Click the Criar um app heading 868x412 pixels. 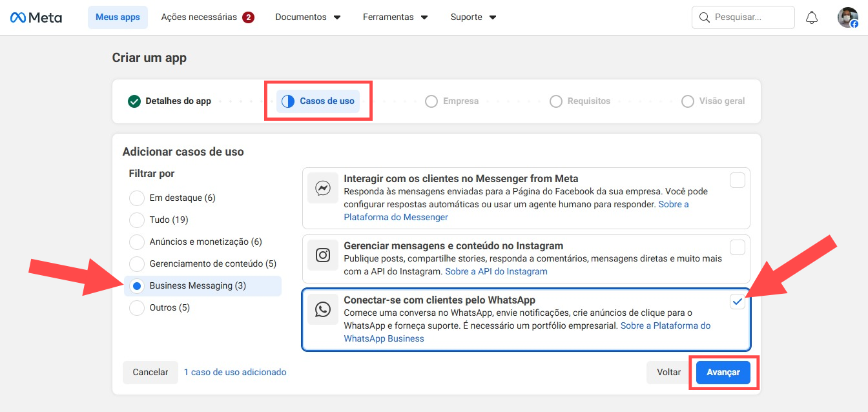(x=149, y=58)
